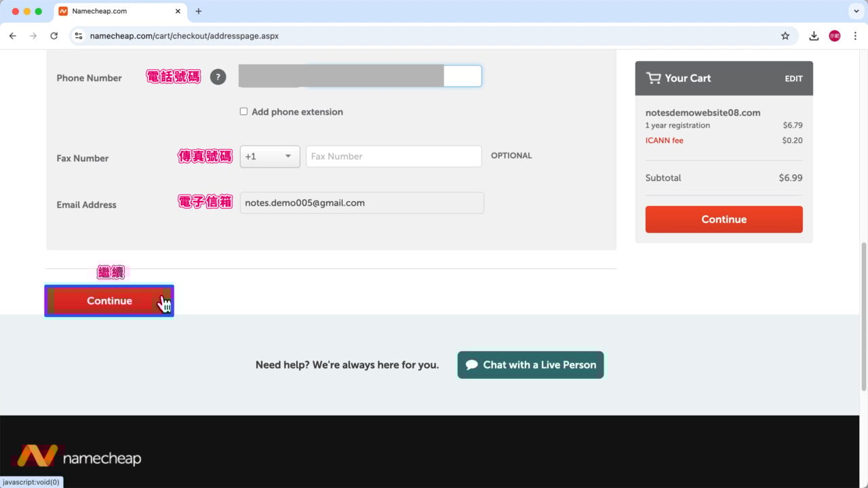Bookmark this page with the star icon
Viewport: 868px width, 488px height.
click(x=785, y=36)
